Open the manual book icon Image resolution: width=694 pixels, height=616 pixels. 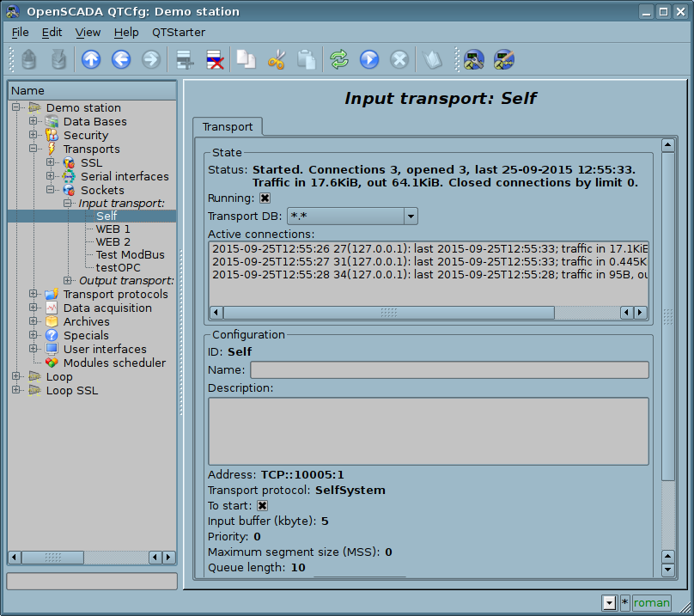[x=432, y=59]
